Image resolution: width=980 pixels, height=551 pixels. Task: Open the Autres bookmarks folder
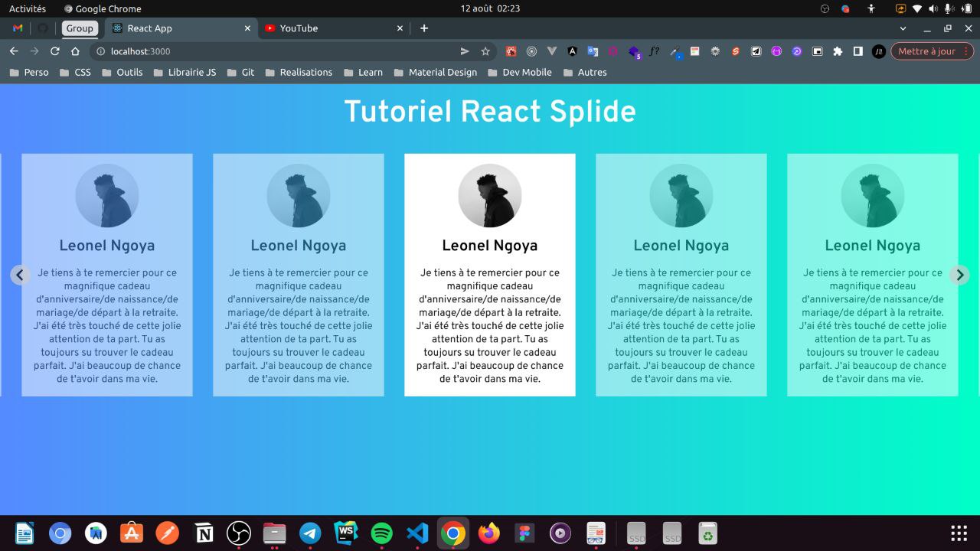584,72
